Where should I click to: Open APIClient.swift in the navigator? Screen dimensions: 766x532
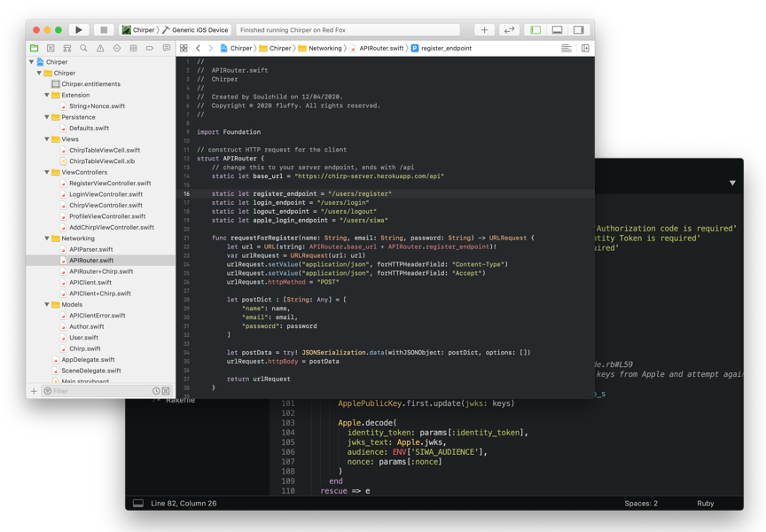(90, 283)
